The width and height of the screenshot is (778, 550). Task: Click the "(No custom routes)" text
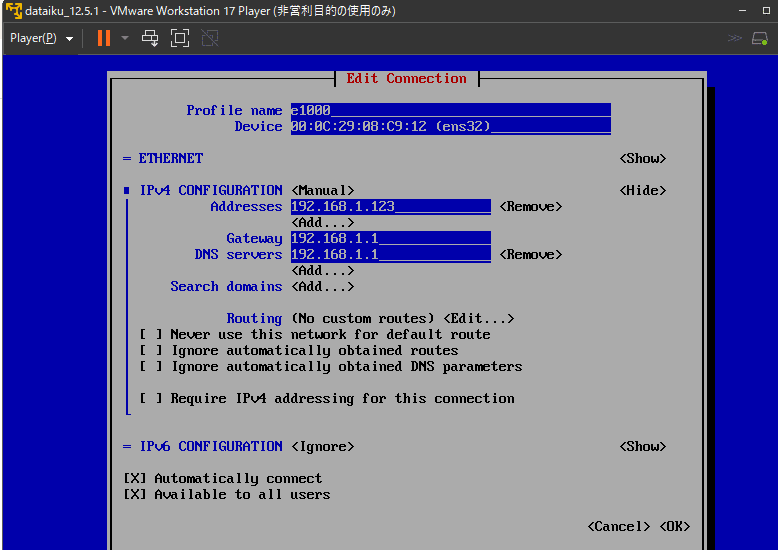(363, 318)
